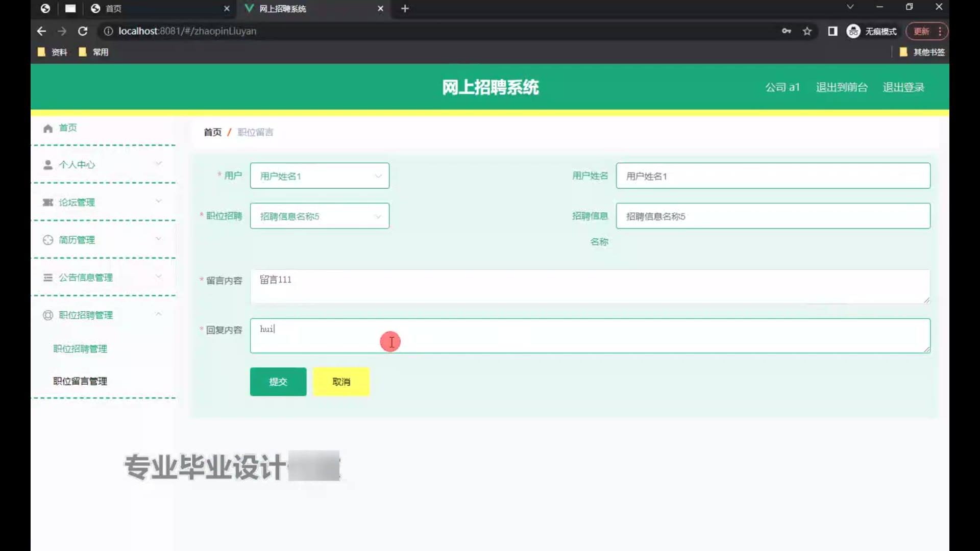Click the icon beside 职位招聘管理 menu

click(48, 315)
